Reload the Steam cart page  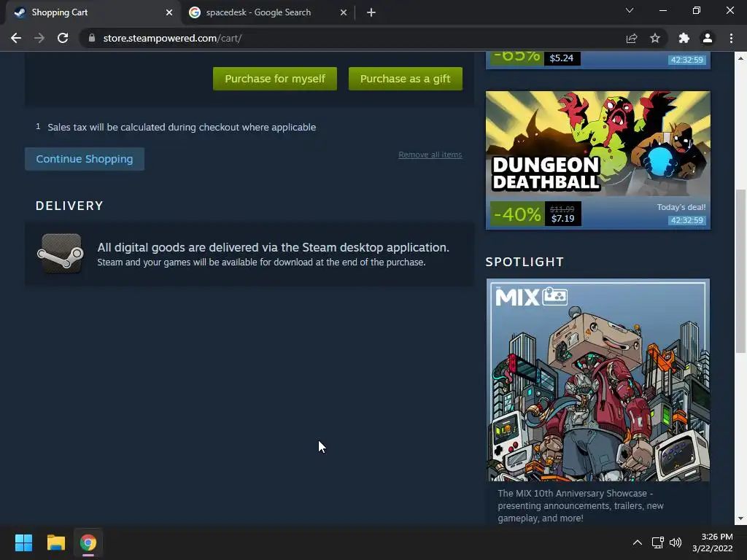pyautogui.click(x=63, y=38)
